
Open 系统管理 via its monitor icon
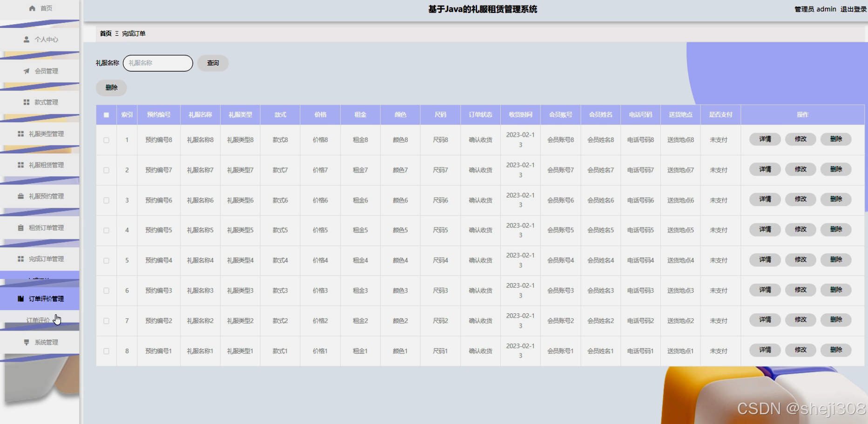pyautogui.click(x=26, y=342)
